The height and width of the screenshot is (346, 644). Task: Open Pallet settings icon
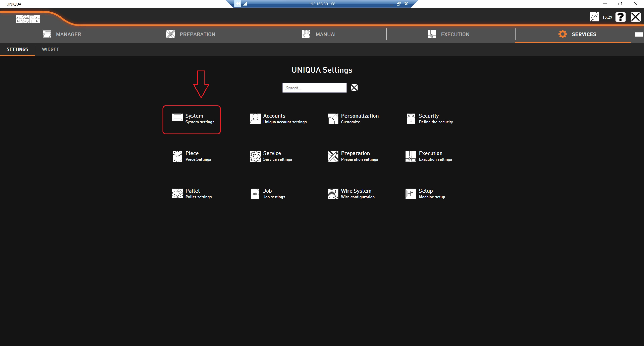pos(177,193)
